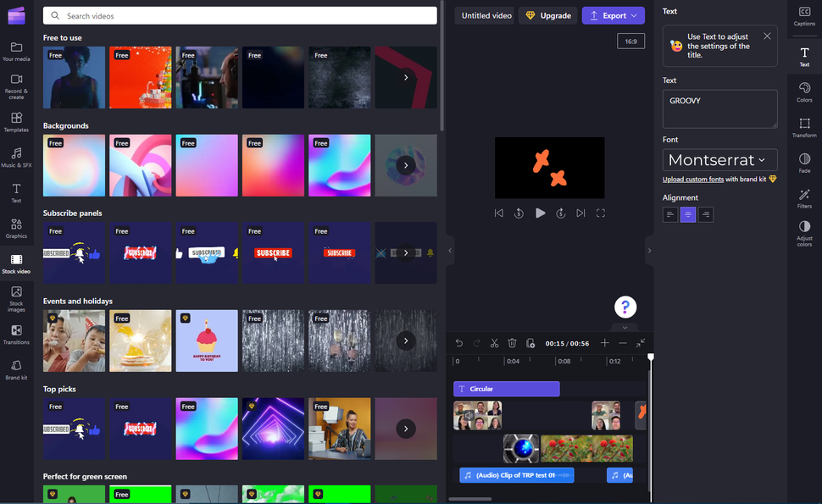822x504 pixels.
Task: Split the clip with the scissors tool
Action: click(x=494, y=342)
